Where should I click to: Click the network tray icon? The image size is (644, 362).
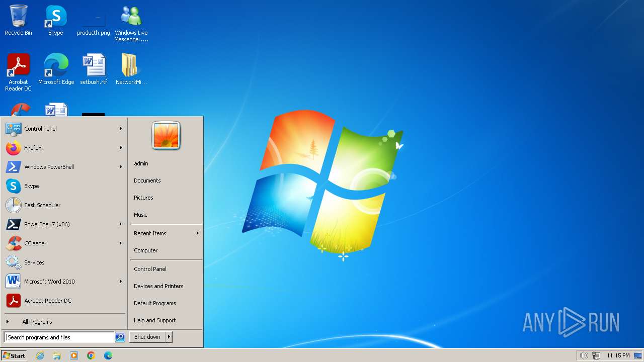[x=596, y=355]
